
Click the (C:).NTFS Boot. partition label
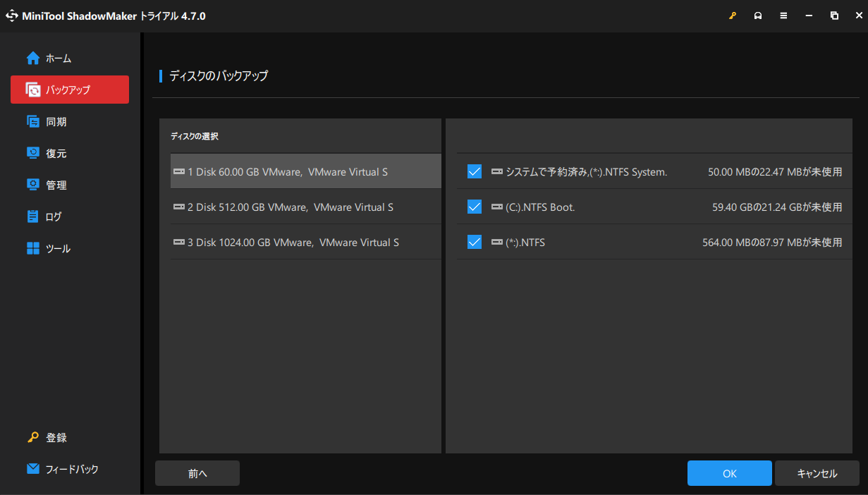pos(540,207)
